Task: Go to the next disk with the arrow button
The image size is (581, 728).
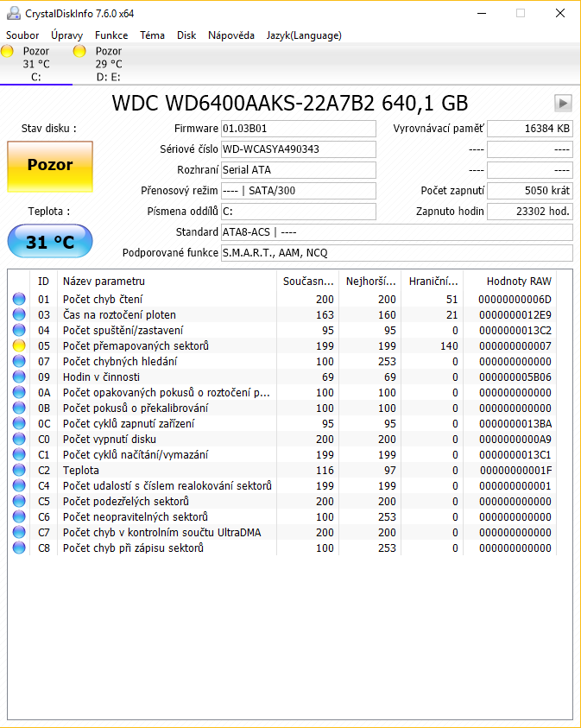Action: tap(563, 103)
